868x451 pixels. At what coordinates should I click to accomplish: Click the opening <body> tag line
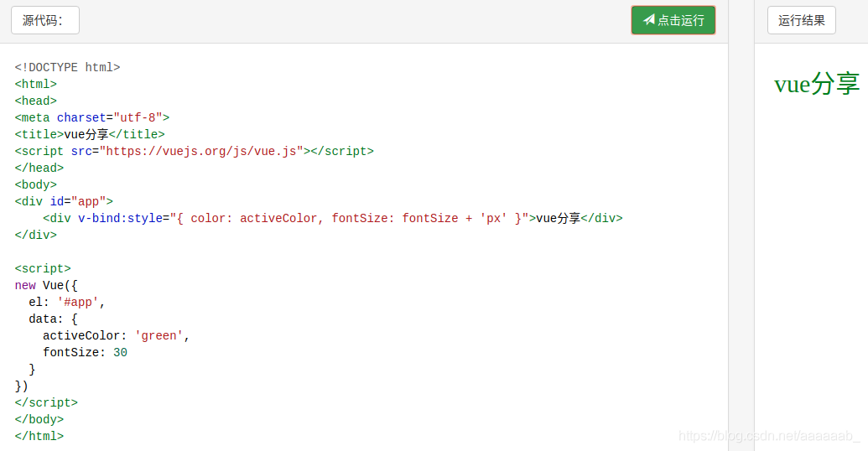[35, 184]
